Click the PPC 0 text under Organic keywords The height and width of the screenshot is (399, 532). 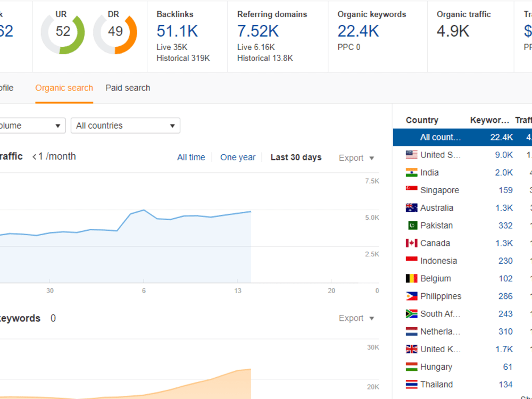349,47
